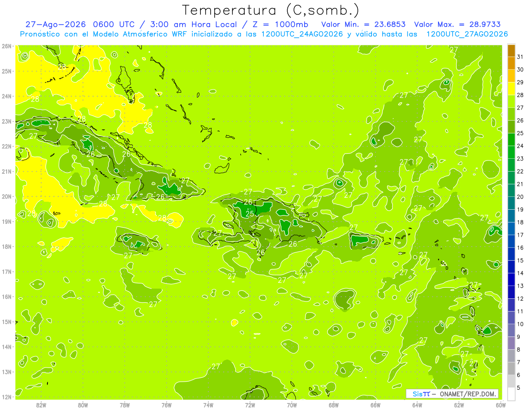Click the light lime colorbar segment between 27 and 28

pyautogui.click(x=511, y=101)
